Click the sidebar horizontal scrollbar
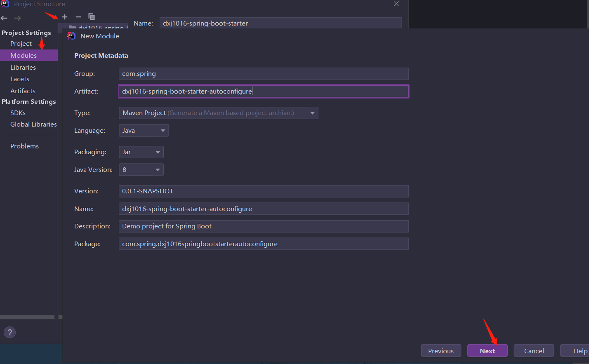Screen dimensions: 589x364 (27, 317)
